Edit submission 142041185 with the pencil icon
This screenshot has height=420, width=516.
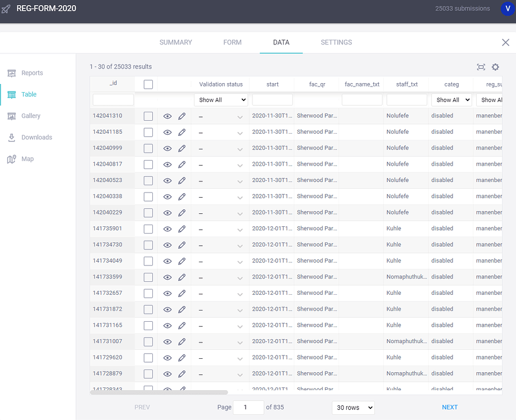(x=182, y=132)
